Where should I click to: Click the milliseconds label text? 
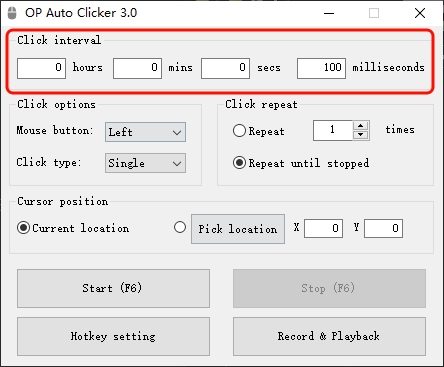[x=389, y=67]
